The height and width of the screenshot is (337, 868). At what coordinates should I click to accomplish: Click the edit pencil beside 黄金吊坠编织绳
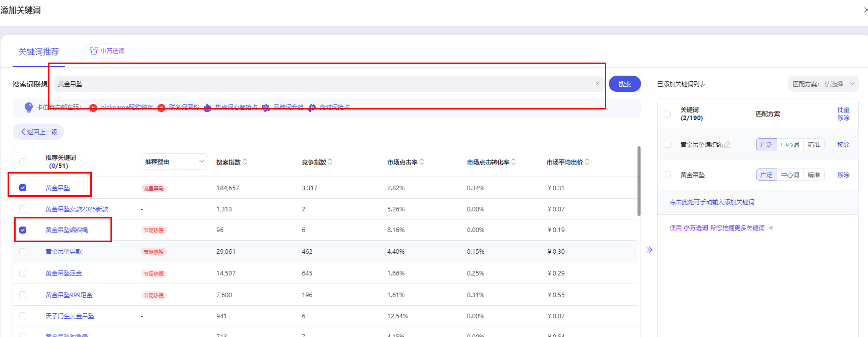tap(727, 145)
